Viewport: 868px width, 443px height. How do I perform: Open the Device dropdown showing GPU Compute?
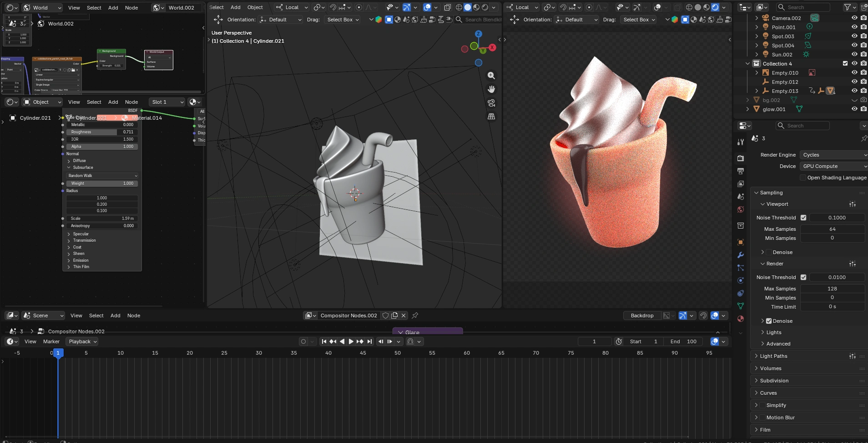pyautogui.click(x=833, y=166)
